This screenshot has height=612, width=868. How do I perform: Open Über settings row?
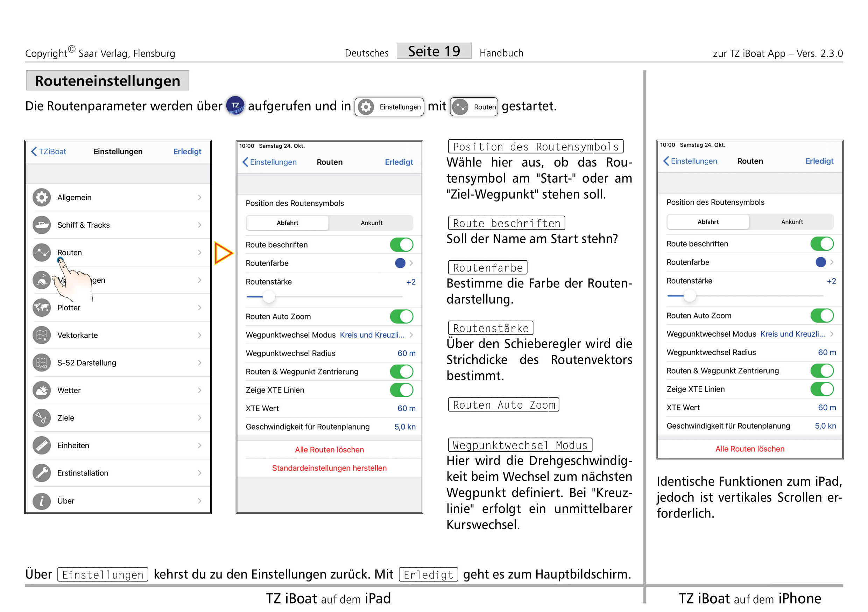[x=118, y=501]
